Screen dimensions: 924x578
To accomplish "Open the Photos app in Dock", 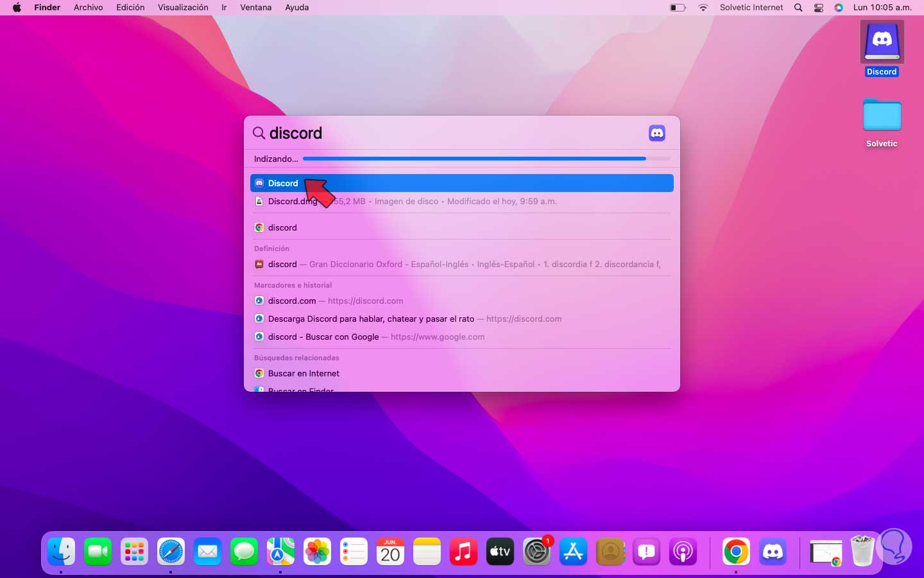I will tap(318, 552).
